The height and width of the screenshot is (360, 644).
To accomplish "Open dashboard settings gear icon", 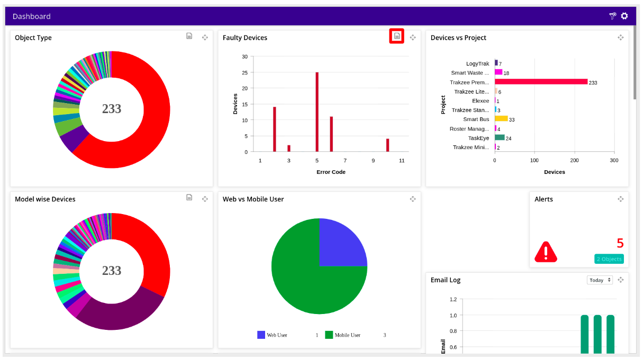I will [624, 16].
